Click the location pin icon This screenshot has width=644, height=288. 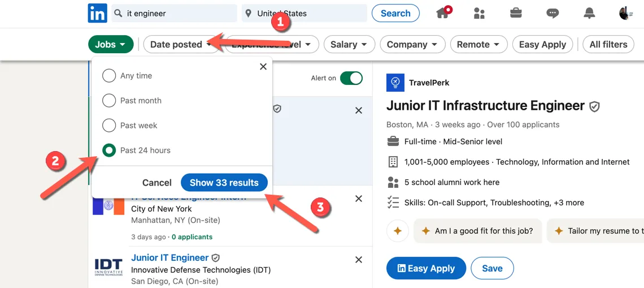pyautogui.click(x=248, y=14)
